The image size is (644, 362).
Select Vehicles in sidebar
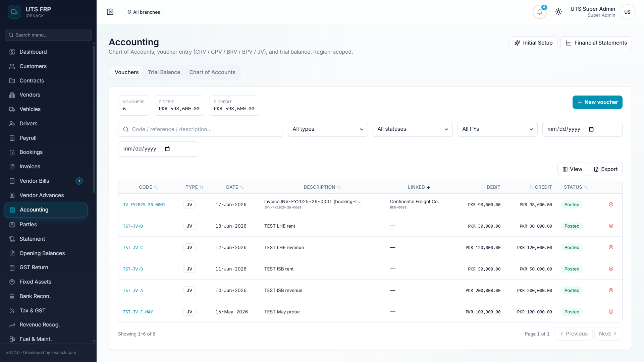[x=46, y=109]
